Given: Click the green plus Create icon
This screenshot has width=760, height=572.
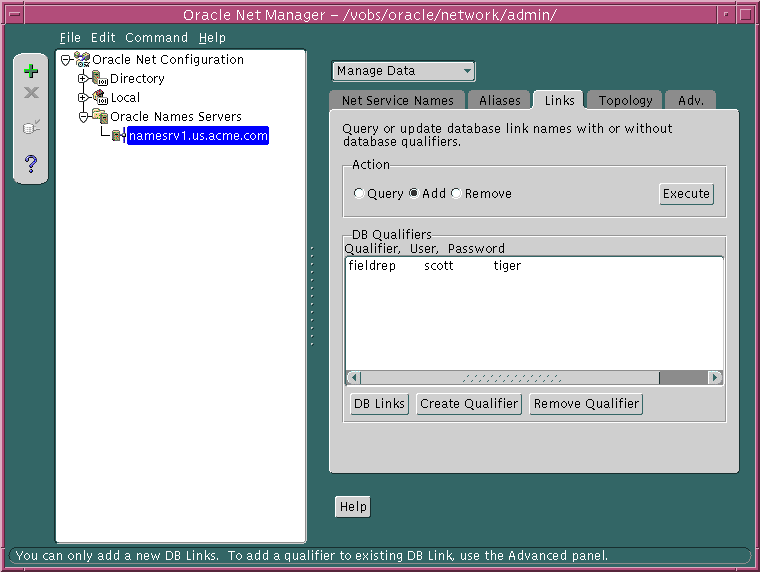Looking at the screenshot, I should click(31, 71).
